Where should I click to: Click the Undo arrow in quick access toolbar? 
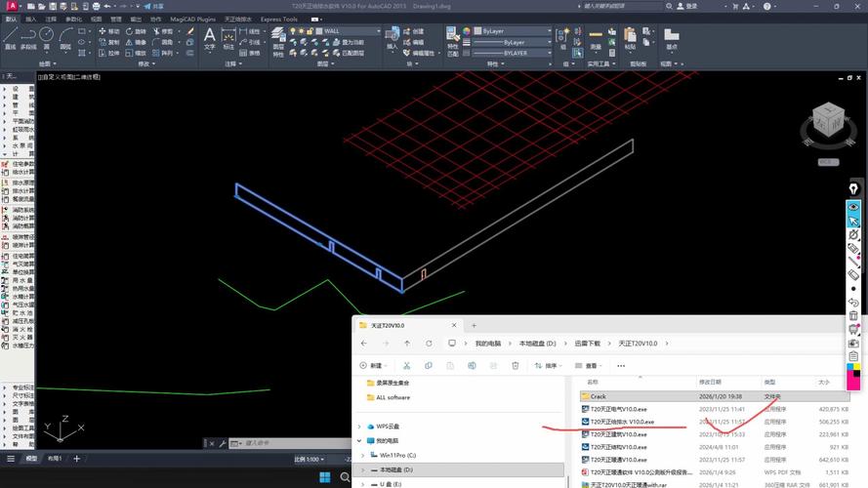pyautogui.click(x=107, y=6)
